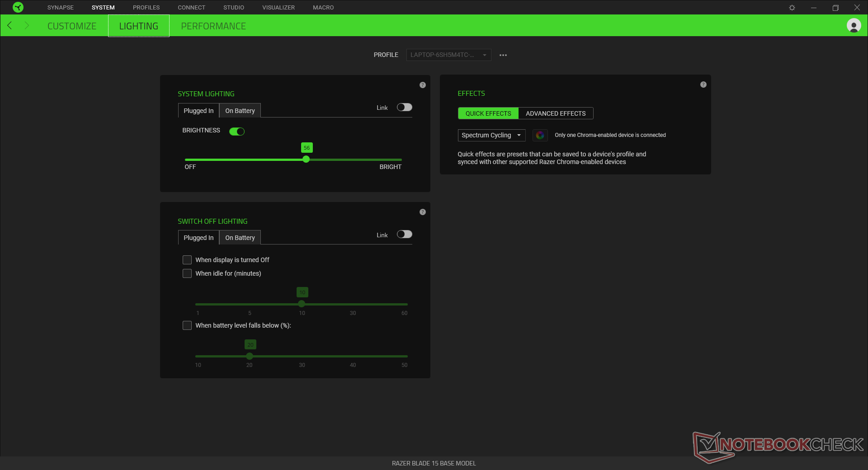Close the Razer Synapse window
Screen dimensions: 868x470
(857, 8)
